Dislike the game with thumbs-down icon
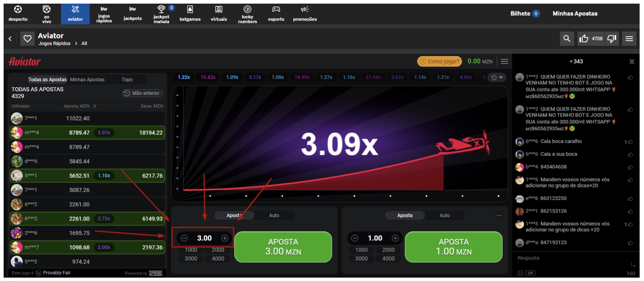 click(612, 38)
